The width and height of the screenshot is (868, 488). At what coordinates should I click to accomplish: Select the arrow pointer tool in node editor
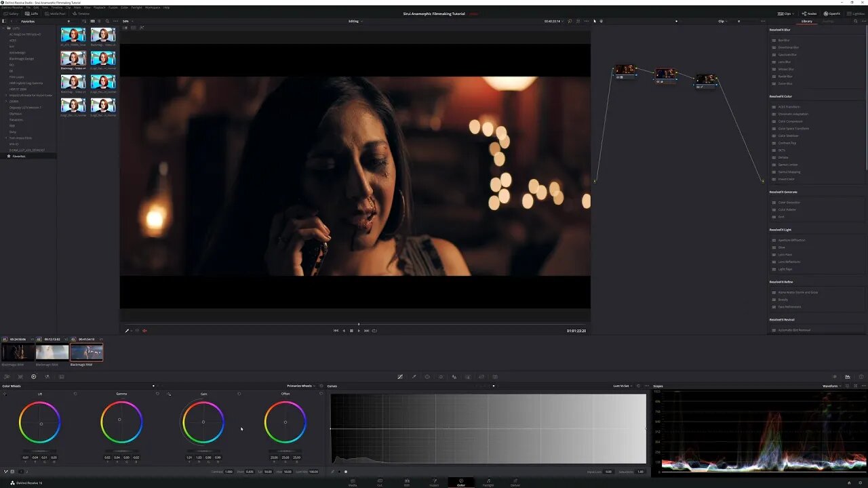pos(594,21)
